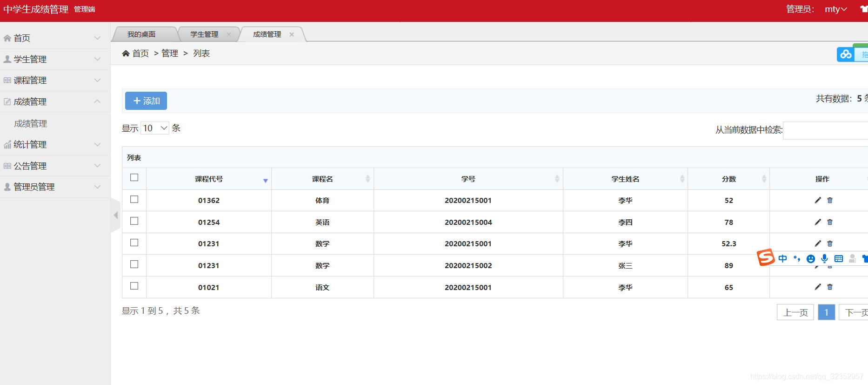Focus the 从当前数据中检索 search field
The image size is (868, 385).
pyautogui.click(x=826, y=130)
